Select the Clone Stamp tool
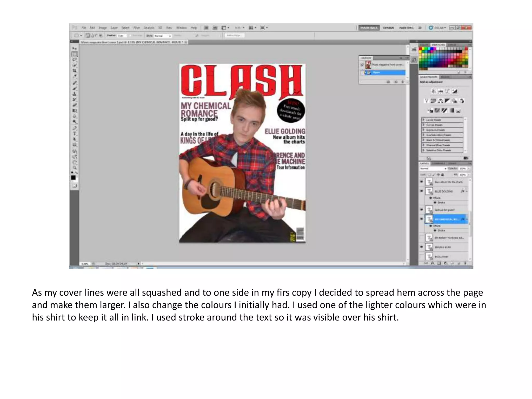532x399 pixels. coord(75,94)
